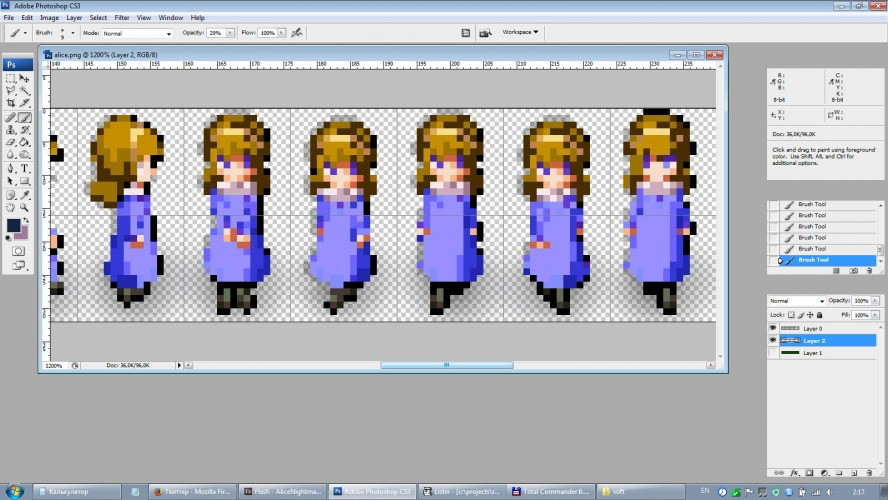Select the Pencil tool in the toolbox
The width and height of the screenshot is (888, 500).
point(24,118)
